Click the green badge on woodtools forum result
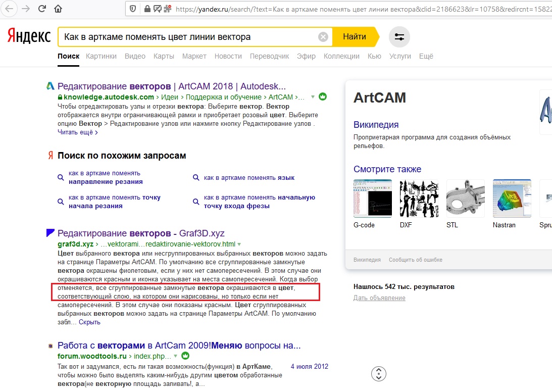The image size is (552, 392). 185,356
